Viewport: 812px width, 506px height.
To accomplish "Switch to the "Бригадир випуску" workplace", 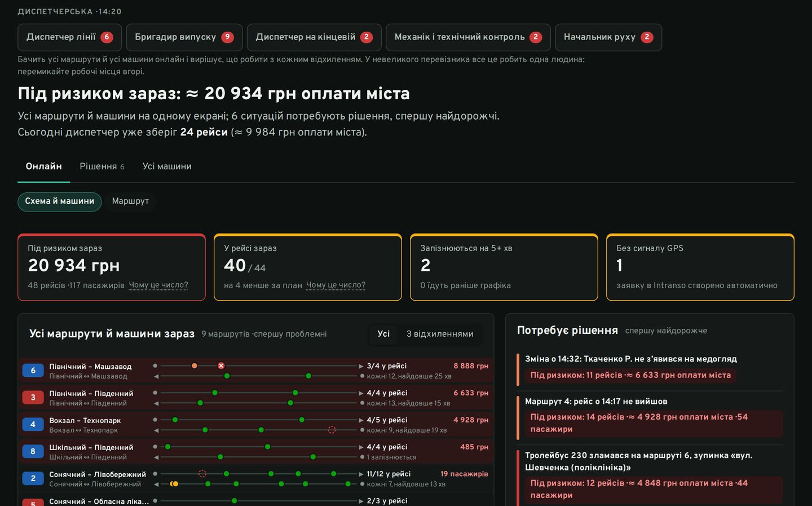I will click(184, 37).
